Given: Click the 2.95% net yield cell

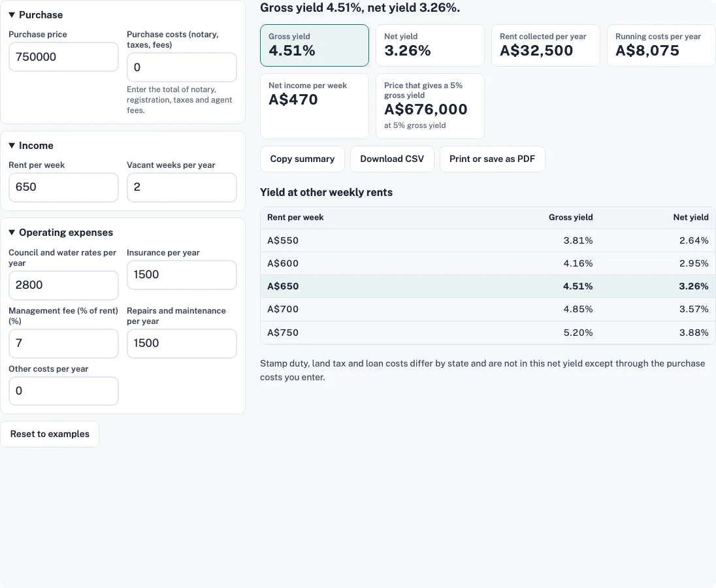Looking at the screenshot, I should point(694,263).
